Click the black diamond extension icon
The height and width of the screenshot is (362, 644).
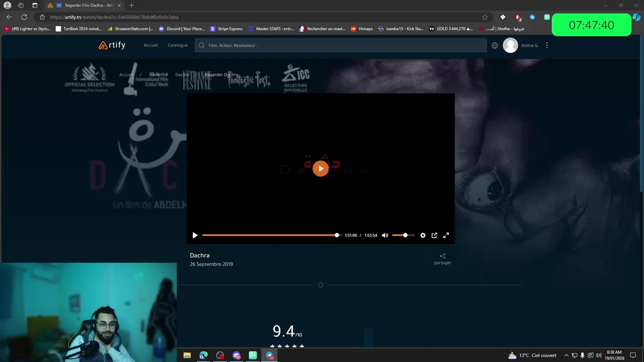click(503, 17)
